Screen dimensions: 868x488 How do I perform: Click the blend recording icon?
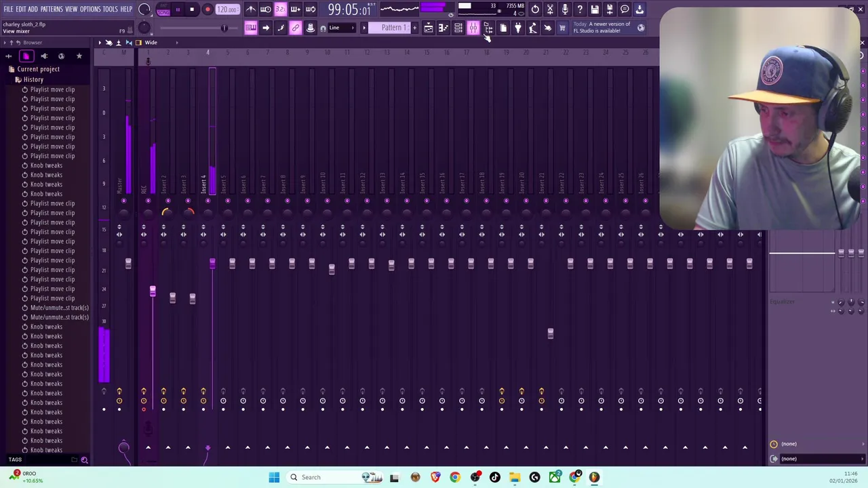coord(296,9)
